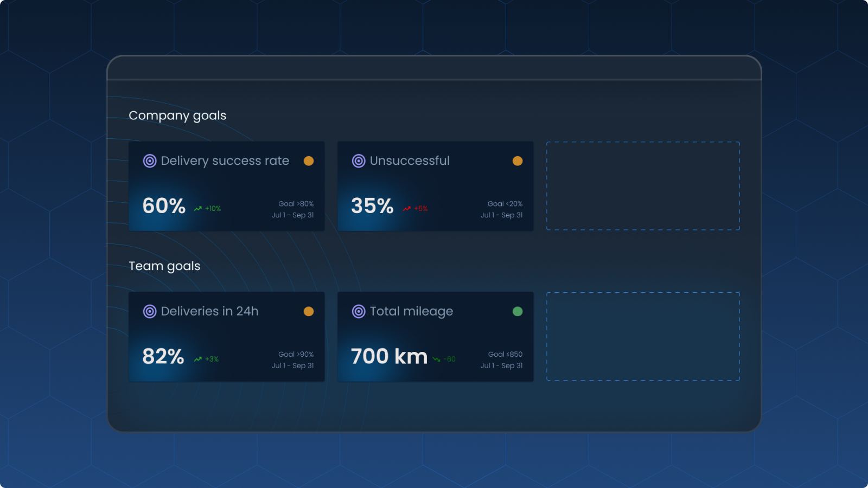Open the Total mileage card title
Image resolution: width=868 pixels, height=488 pixels.
[x=411, y=311]
